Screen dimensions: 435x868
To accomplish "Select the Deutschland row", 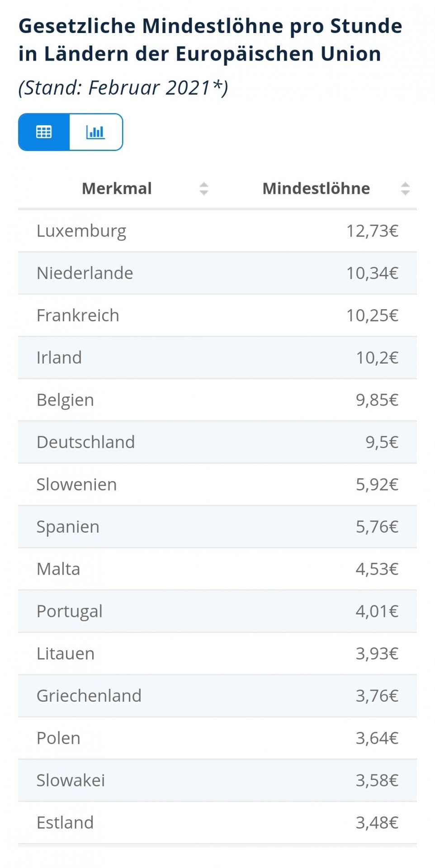I will (x=217, y=442).
